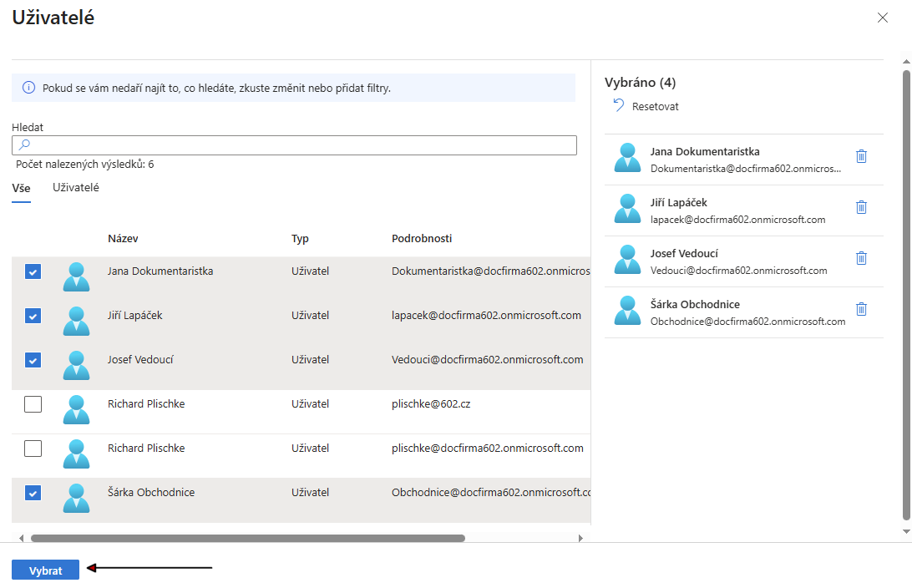Click into the Hledat search field
This screenshot has width=912, height=588.
coord(294,145)
